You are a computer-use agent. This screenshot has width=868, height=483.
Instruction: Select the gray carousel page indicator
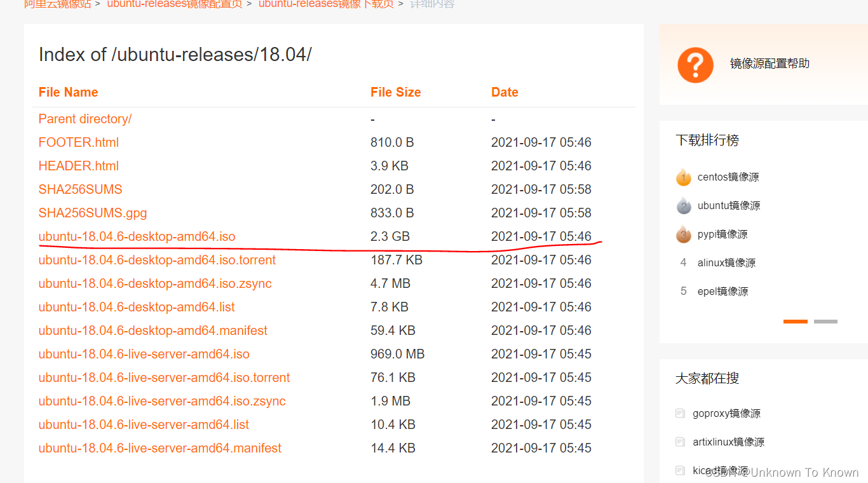click(x=825, y=322)
